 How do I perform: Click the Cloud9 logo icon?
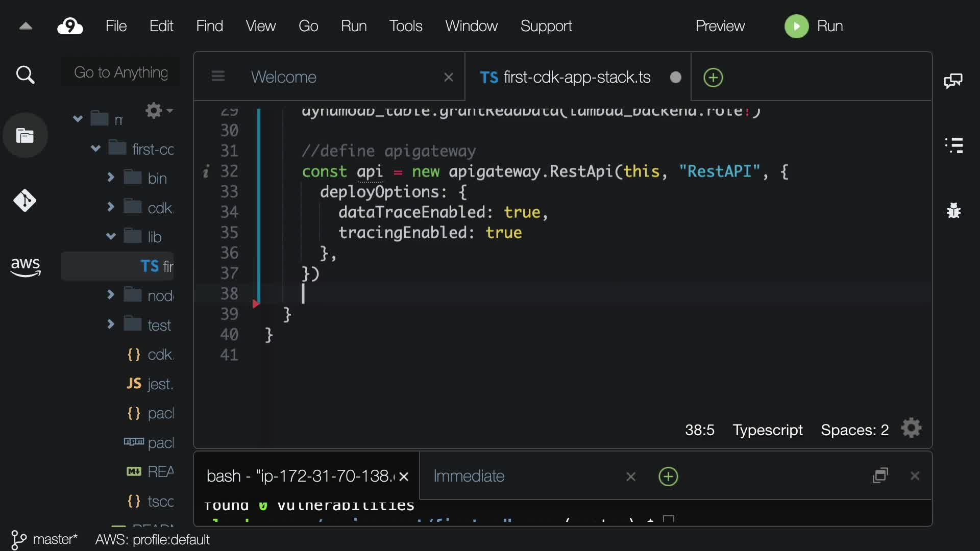(70, 26)
